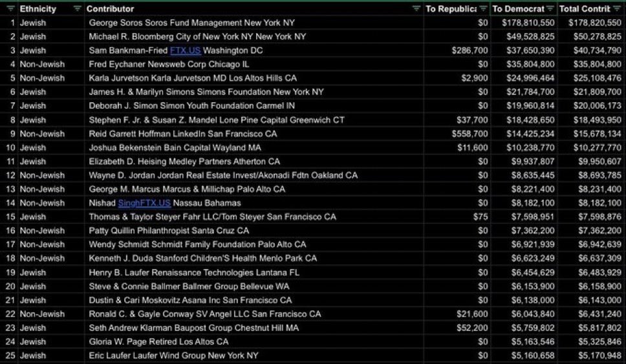Select the George Soros contributor cell
626x364 pixels.
tap(254, 23)
